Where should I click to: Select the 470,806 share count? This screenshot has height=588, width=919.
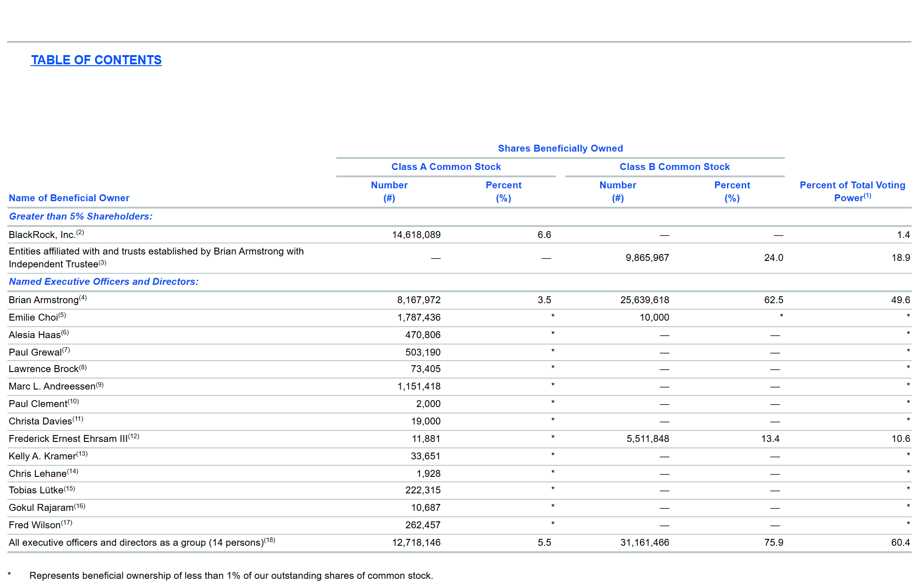coord(423,335)
